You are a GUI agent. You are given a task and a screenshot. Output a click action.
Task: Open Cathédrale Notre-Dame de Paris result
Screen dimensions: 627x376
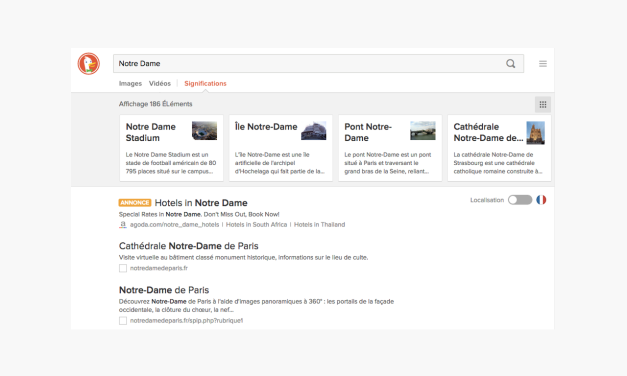coord(189,246)
